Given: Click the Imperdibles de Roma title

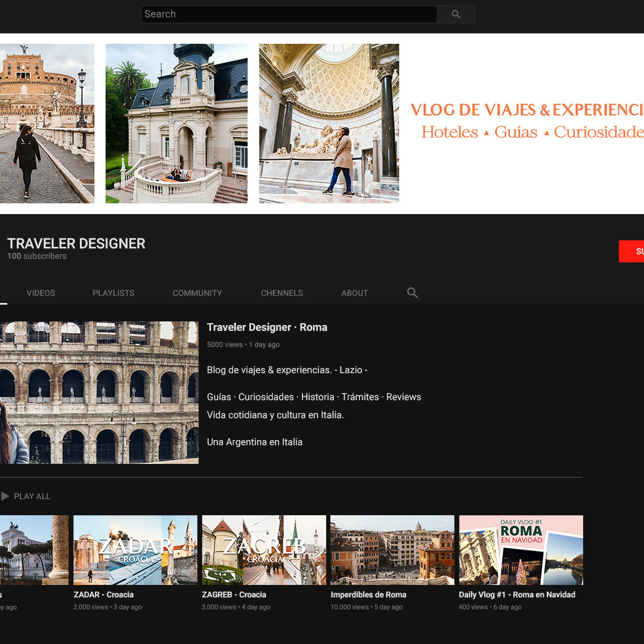Looking at the screenshot, I should [369, 595].
